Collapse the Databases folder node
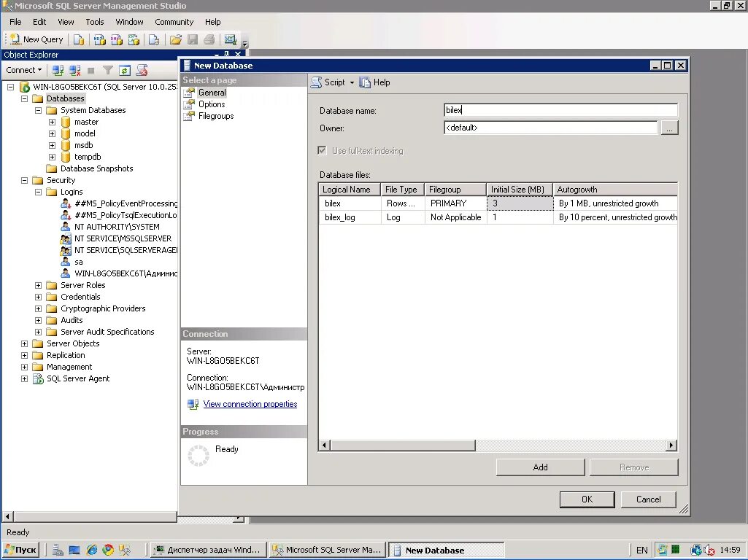Image resolution: width=748 pixels, height=560 pixels. click(24, 98)
